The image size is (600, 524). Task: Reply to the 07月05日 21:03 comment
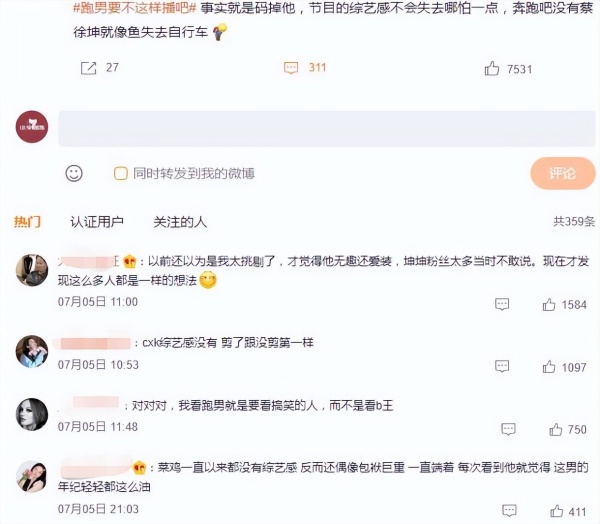tap(509, 510)
